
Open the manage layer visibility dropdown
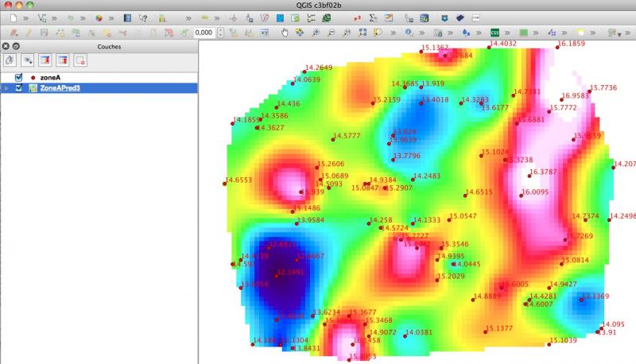click(x=28, y=60)
